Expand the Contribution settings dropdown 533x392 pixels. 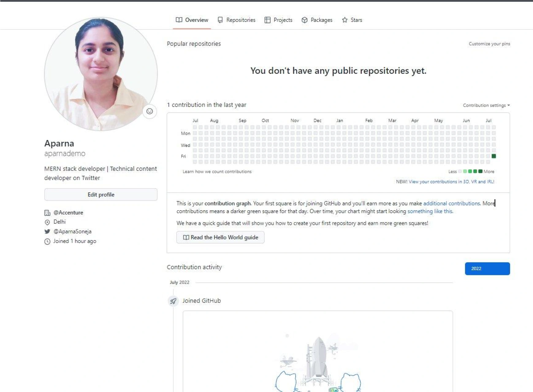[486, 105]
